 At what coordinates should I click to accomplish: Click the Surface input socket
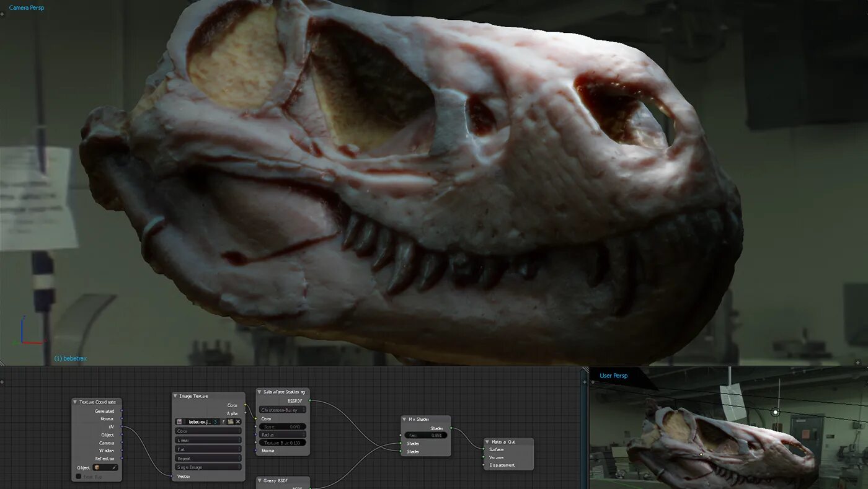484,449
